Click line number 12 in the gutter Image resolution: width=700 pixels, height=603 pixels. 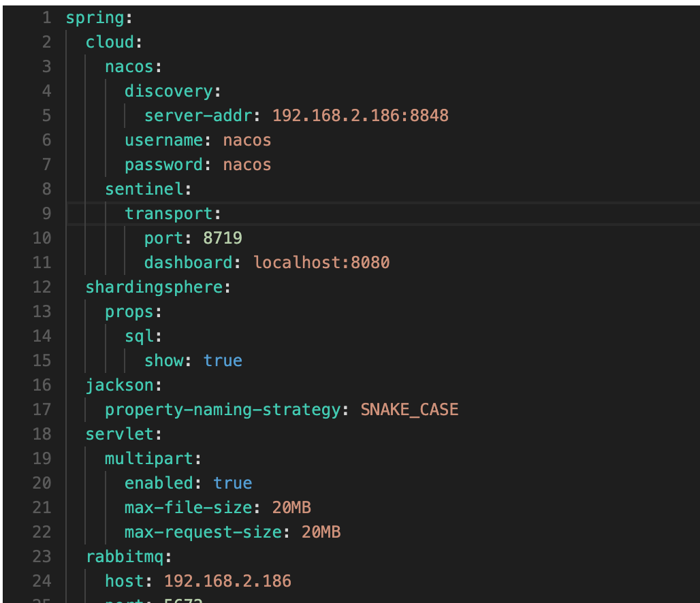42,287
